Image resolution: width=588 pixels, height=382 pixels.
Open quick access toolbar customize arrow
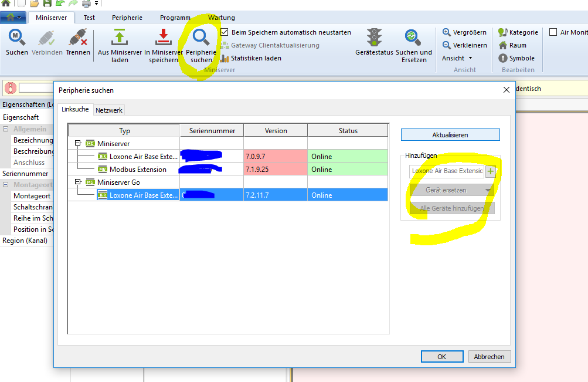tap(96, 4)
